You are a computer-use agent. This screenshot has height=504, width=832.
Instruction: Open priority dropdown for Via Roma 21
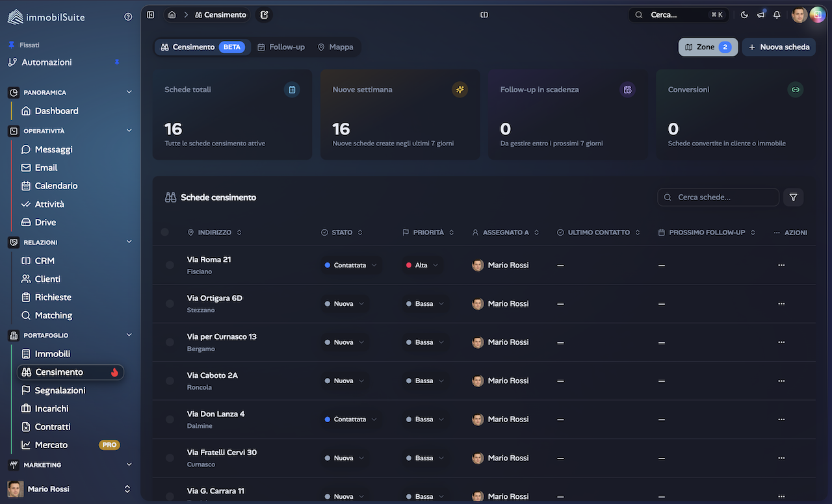(422, 265)
